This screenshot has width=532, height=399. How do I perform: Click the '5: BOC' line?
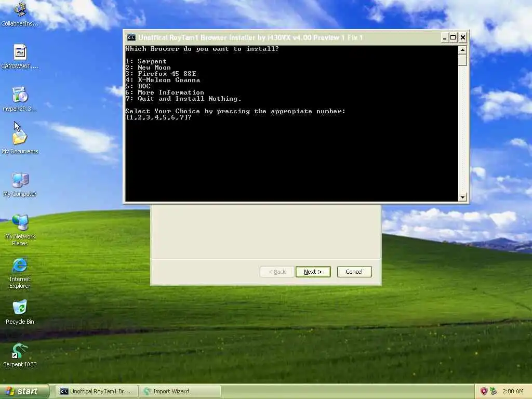point(138,86)
